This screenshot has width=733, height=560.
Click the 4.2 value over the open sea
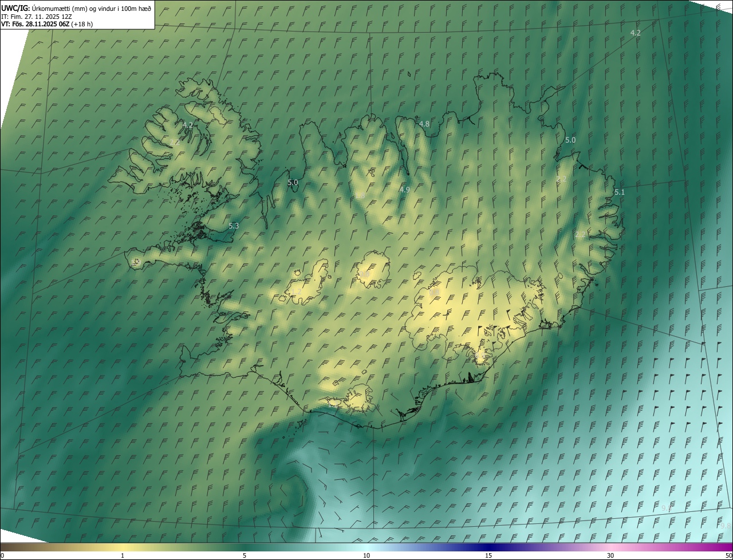tap(635, 33)
